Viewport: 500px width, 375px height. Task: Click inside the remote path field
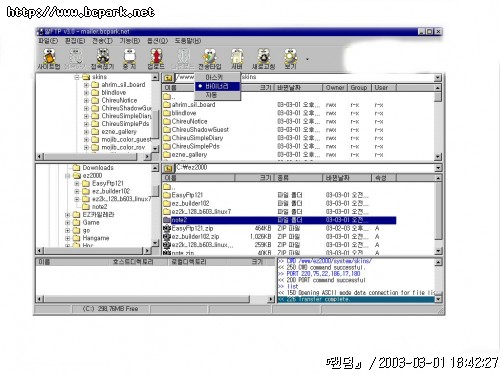point(304,78)
